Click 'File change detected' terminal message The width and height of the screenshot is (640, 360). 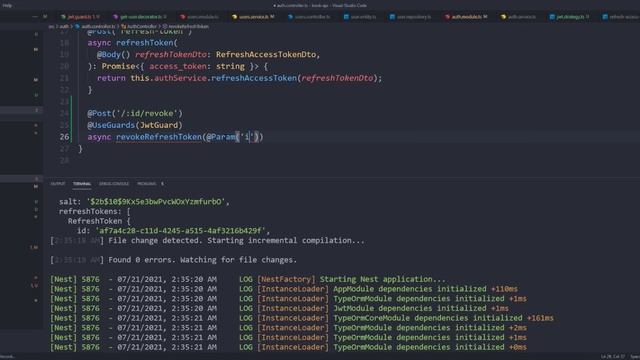(236, 240)
